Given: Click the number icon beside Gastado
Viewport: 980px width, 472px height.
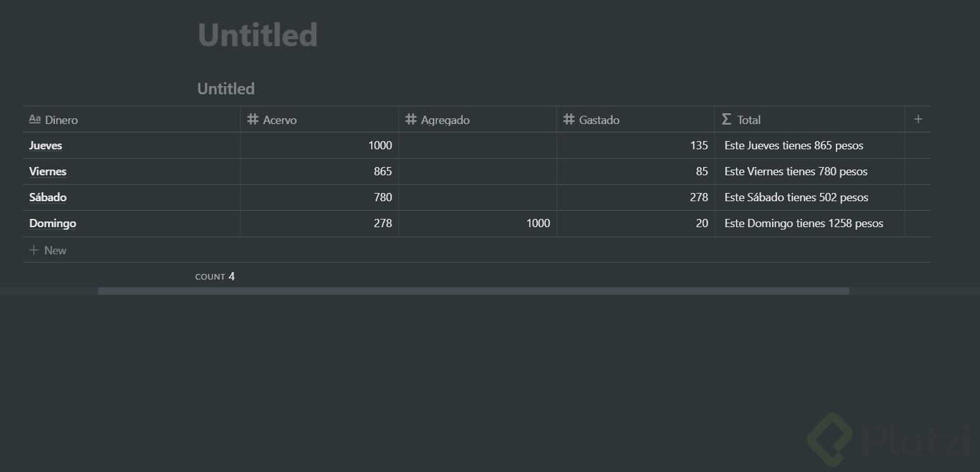Looking at the screenshot, I should click(569, 119).
